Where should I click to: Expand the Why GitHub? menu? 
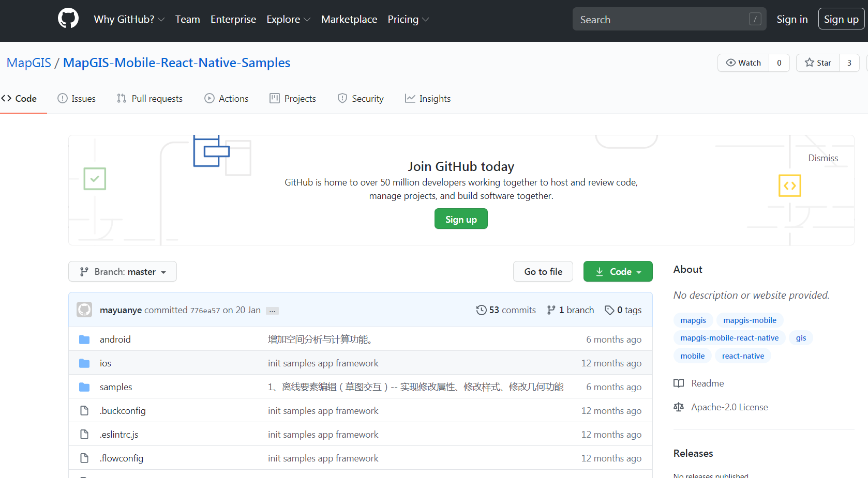[129, 19]
